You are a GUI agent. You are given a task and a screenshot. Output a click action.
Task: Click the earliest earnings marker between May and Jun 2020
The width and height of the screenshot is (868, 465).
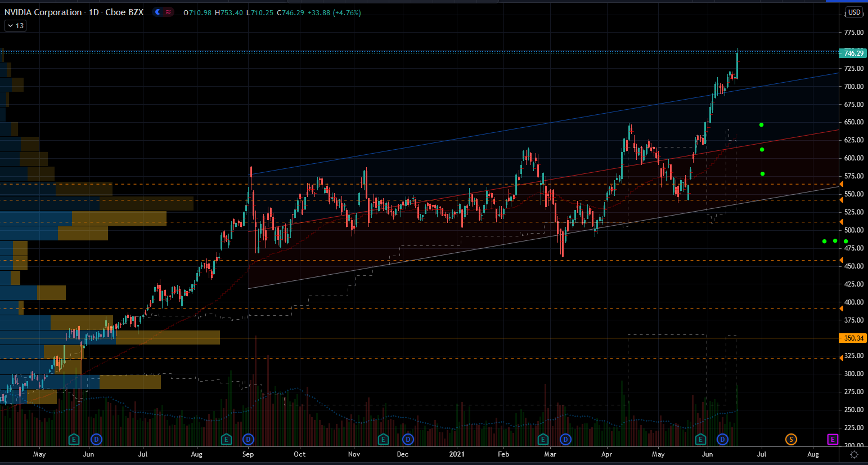point(74,439)
